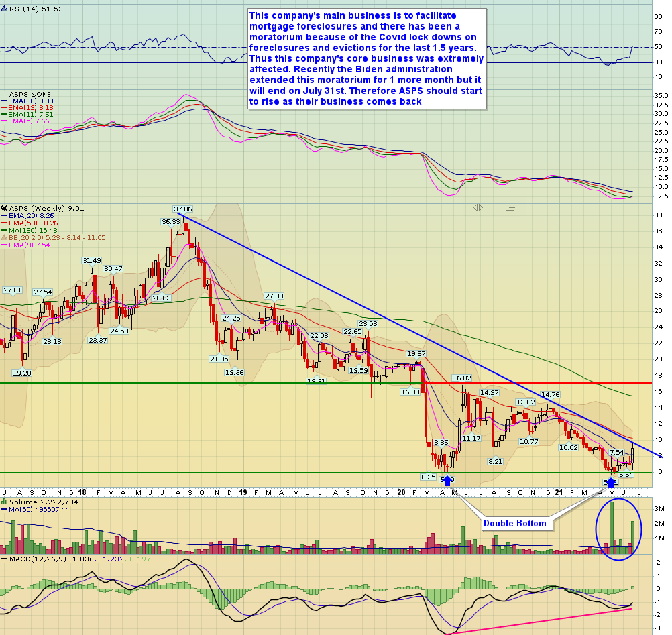The width and height of the screenshot is (672, 635).
Task: Click the 6.64 price label
Action: click(x=626, y=475)
